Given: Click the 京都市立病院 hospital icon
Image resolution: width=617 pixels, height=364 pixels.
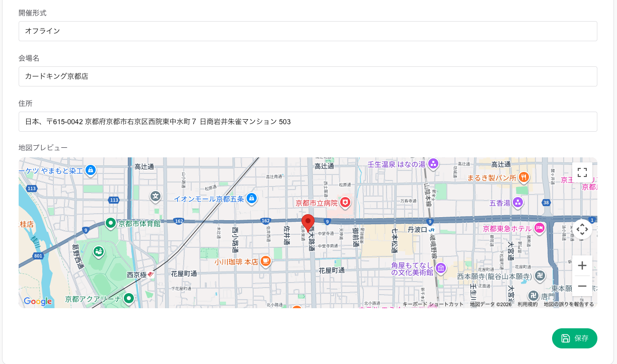Looking at the screenshot, I should click(345, 203).
